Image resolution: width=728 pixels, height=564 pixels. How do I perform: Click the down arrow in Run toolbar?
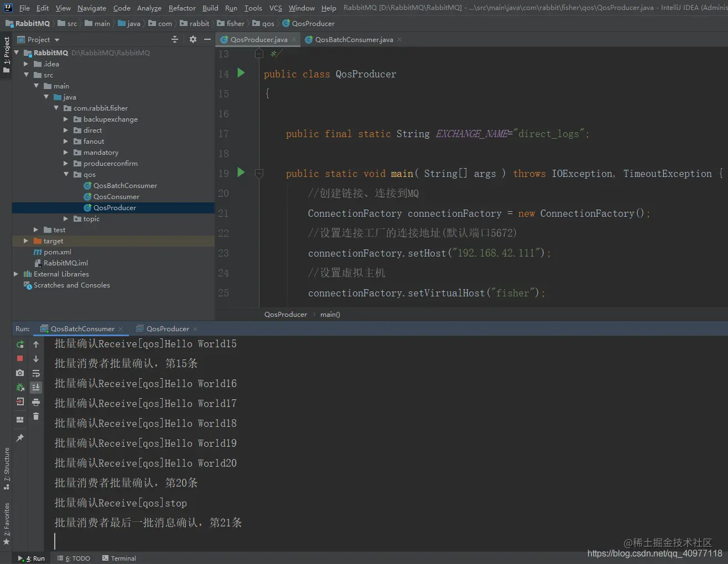coord(36,359)
